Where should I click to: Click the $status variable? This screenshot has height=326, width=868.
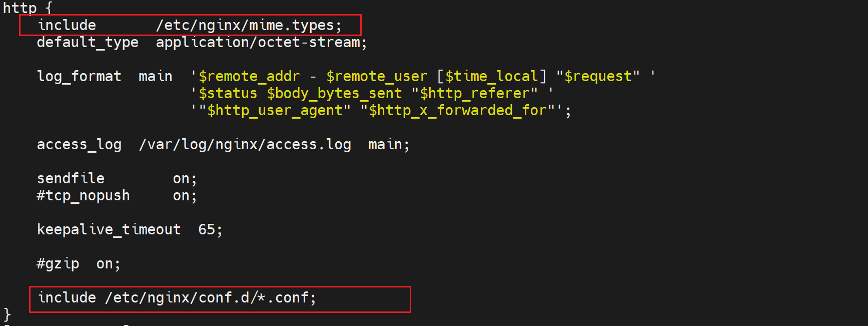click(228, 94)
